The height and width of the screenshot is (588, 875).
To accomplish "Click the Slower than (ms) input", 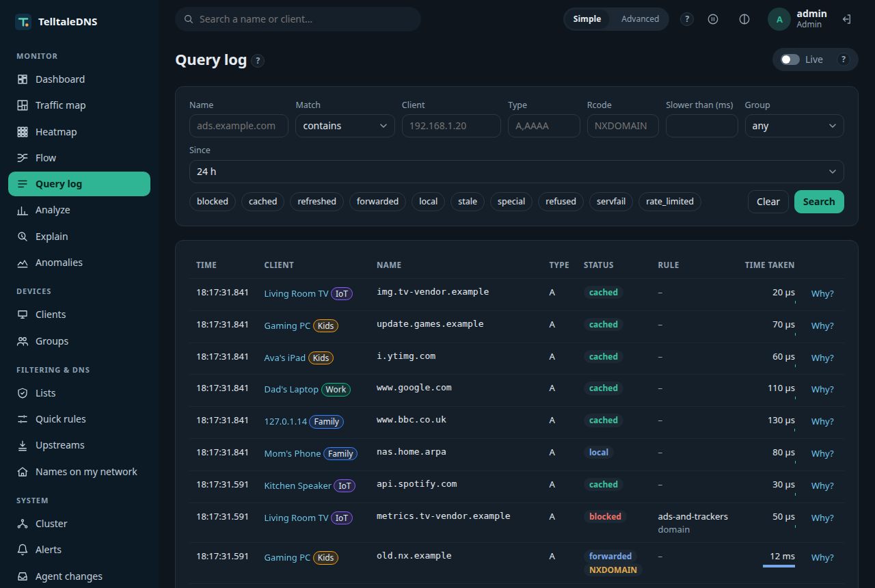I will pyautogui.click(x=702, y=126).
